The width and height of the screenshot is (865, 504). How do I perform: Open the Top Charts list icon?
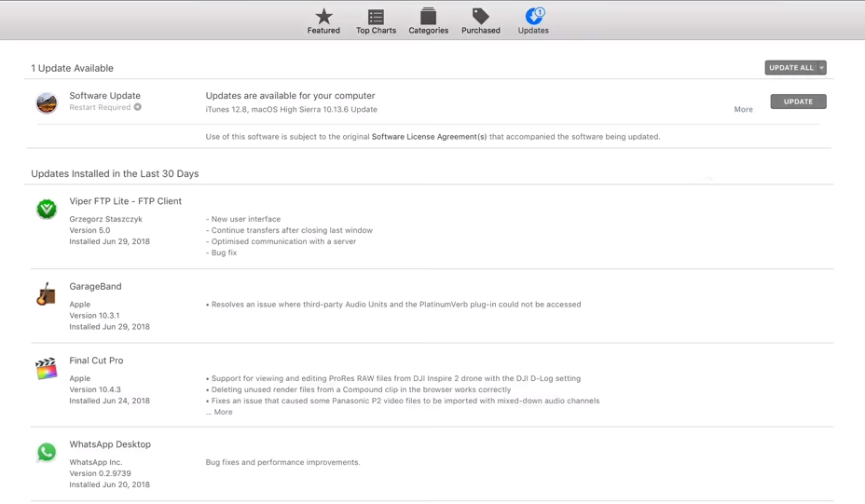click(x=376, y=16)
